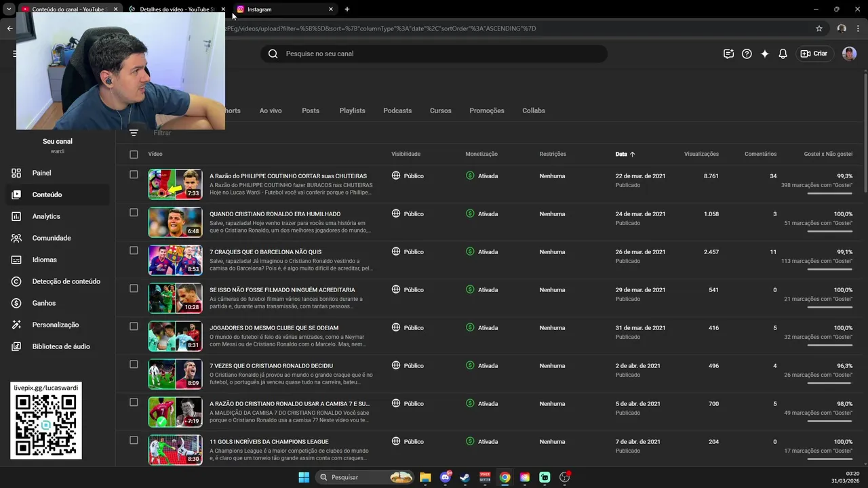Open A Razão do PHILIPPE COUTINHO title

pos(288,176)
